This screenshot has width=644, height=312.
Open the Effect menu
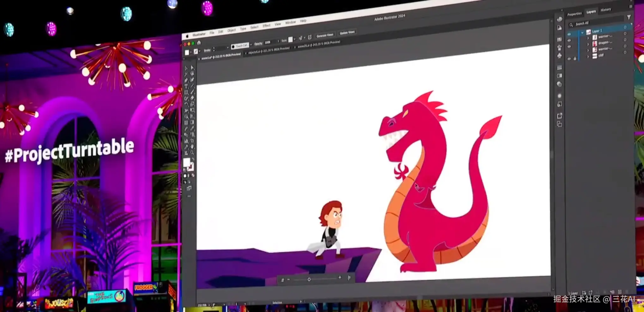(x=266, y=26)
